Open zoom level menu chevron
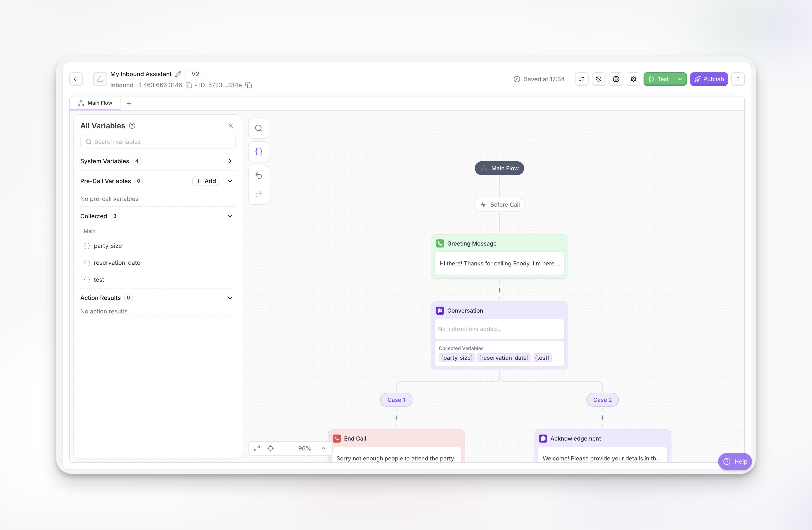Viewport: 812px width, 530px height. pyautogui.click(x=324, y=448)
